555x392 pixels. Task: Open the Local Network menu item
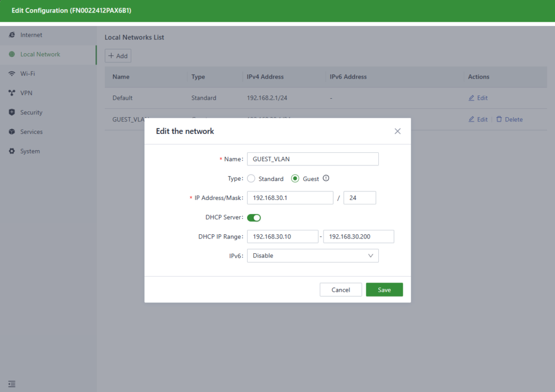[40, 55]
